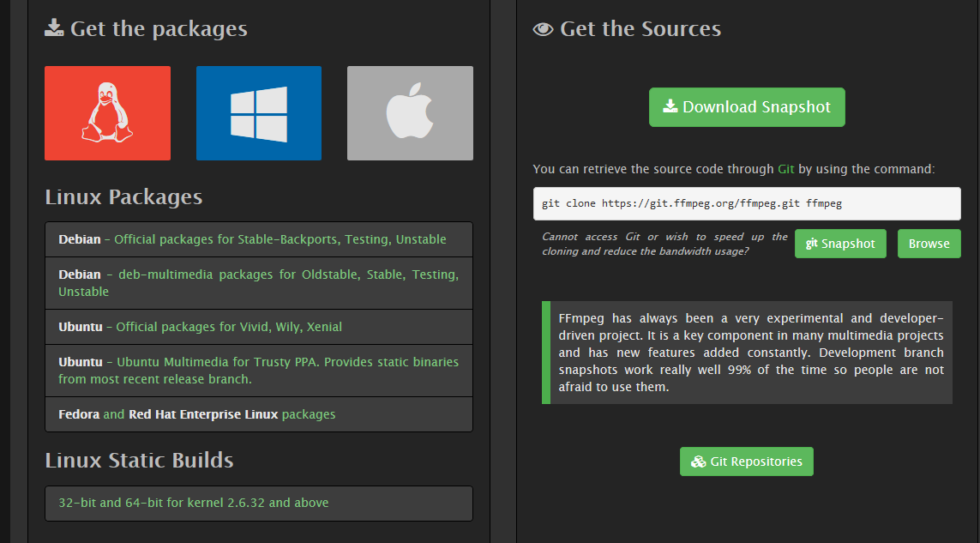Click the Linux Packages heading

coord(123,197)
